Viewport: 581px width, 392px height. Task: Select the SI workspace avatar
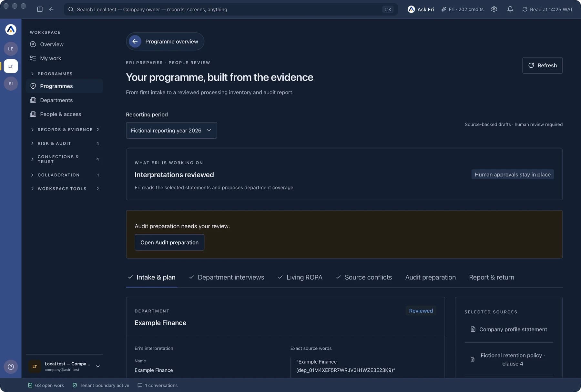(x=11, y=83)
